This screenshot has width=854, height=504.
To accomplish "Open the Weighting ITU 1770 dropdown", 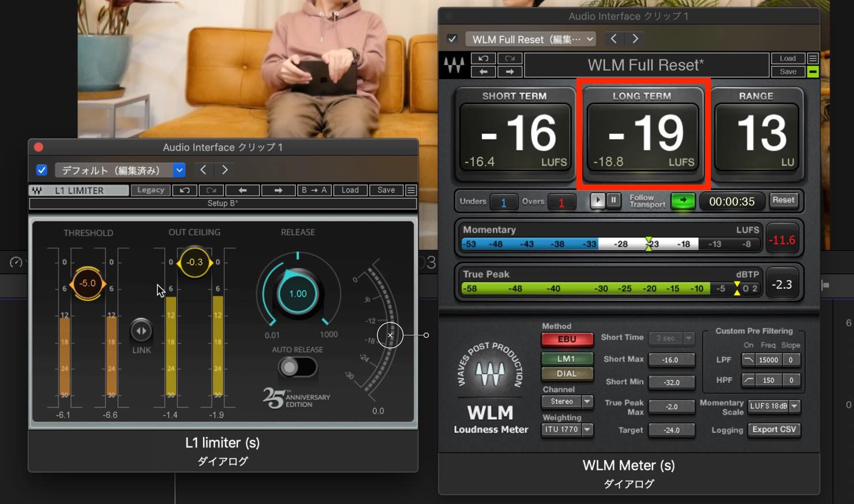I will coord(567,429).
